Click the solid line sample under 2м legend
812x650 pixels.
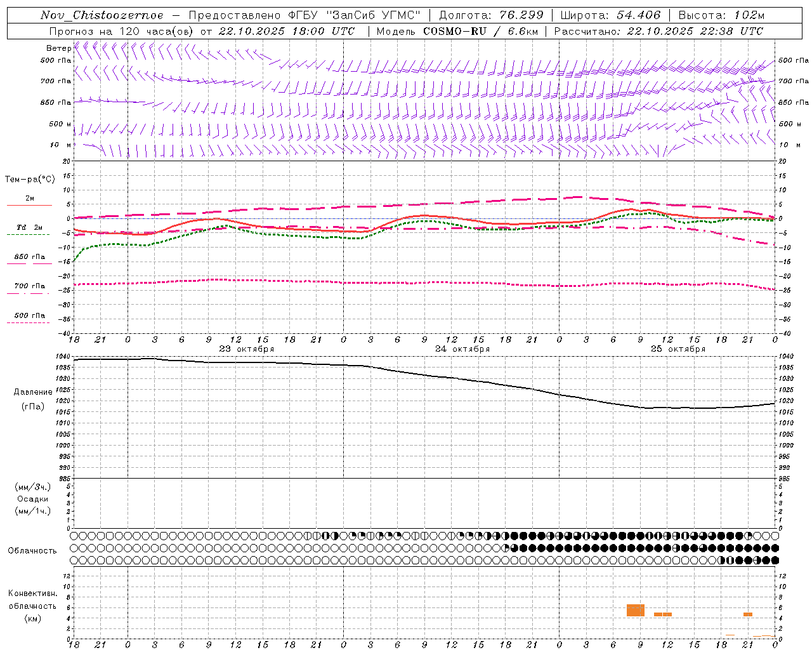coord(29,206)
